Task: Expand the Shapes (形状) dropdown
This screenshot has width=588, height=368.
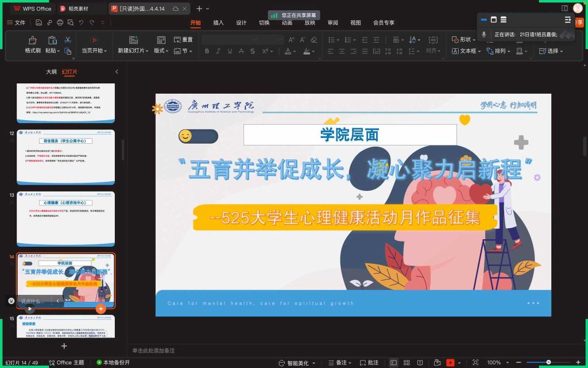Action: pyautogui.click(x=465, y=40)
